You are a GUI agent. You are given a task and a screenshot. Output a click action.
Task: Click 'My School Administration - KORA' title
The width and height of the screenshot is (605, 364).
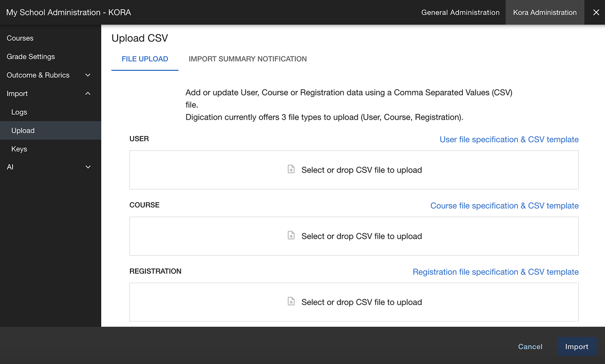69,12
